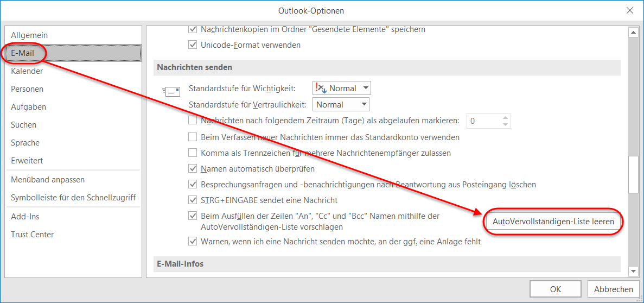The image size is (644, 303).
Task: Open Menüband anpassen settings
Action: (74, 180)
